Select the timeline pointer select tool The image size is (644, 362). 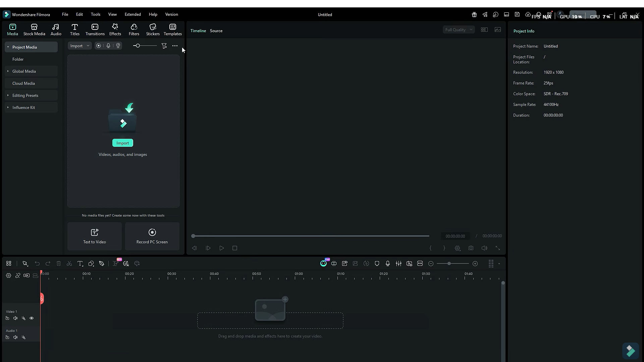pyautogui.click(x=25, y=264)
